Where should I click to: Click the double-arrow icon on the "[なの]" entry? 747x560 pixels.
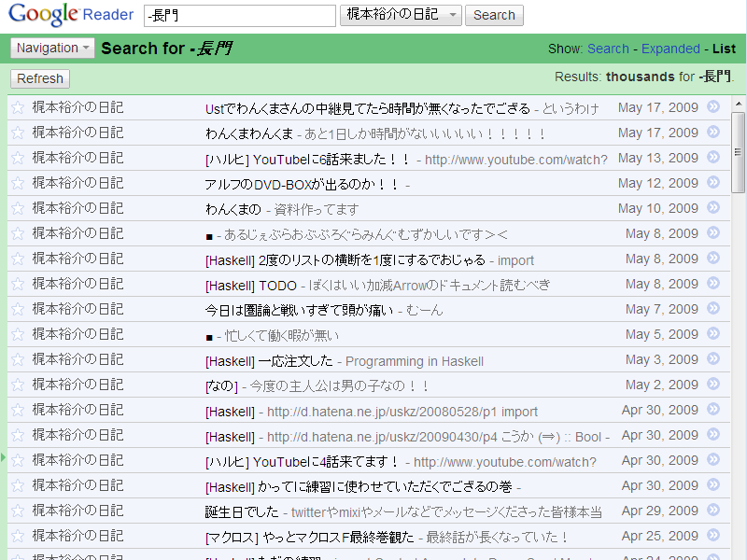(x=712, y=385)
